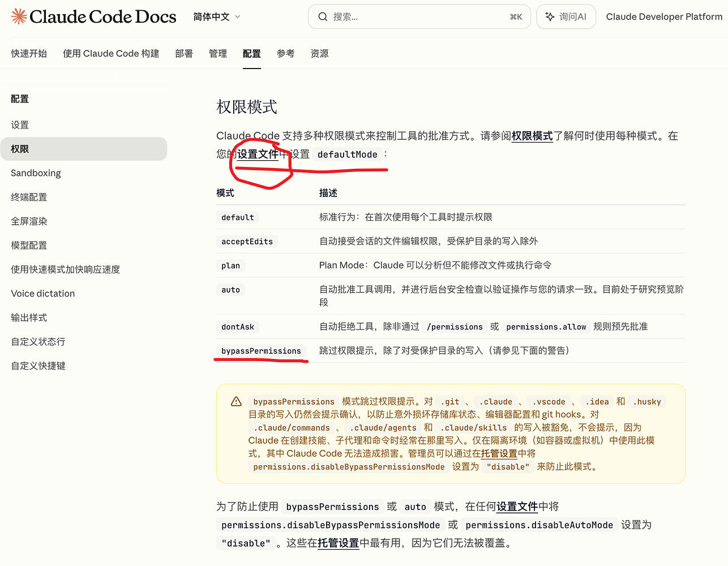Click the 配置 sidebar section title
This screenshot has width=728, height=566.
tap(20, 98)
